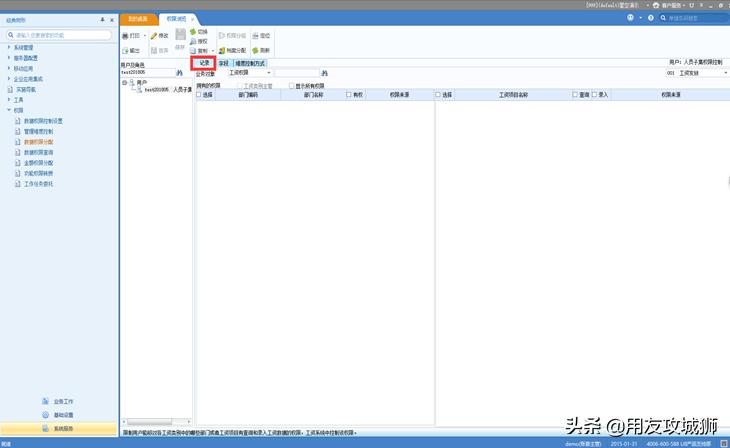Open the 基础设置 section at sidebar bottom

tap(59, 415)
